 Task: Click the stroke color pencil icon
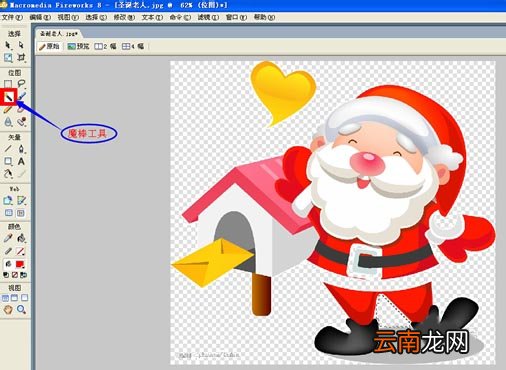coord(8,251)
